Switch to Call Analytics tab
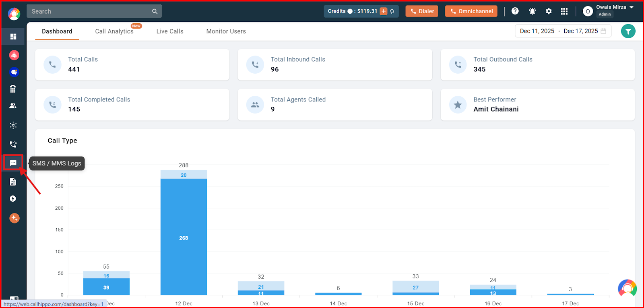This screenshot has height=308, width=644. click(x=114, y=31)
